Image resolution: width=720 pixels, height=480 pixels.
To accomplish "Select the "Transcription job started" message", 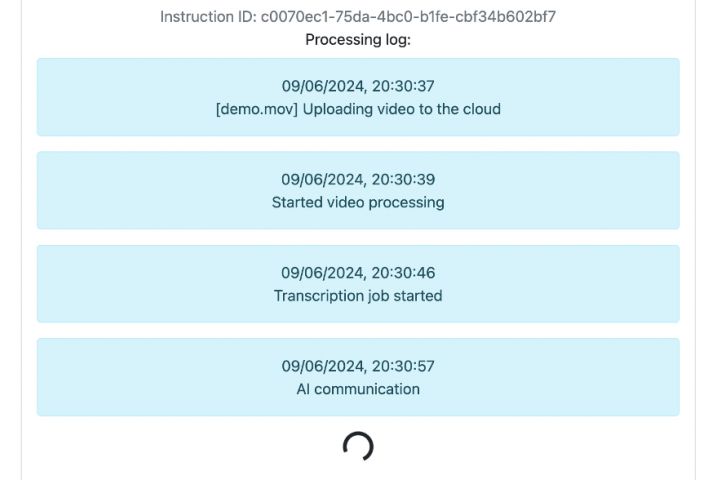I will click(358, 296).
